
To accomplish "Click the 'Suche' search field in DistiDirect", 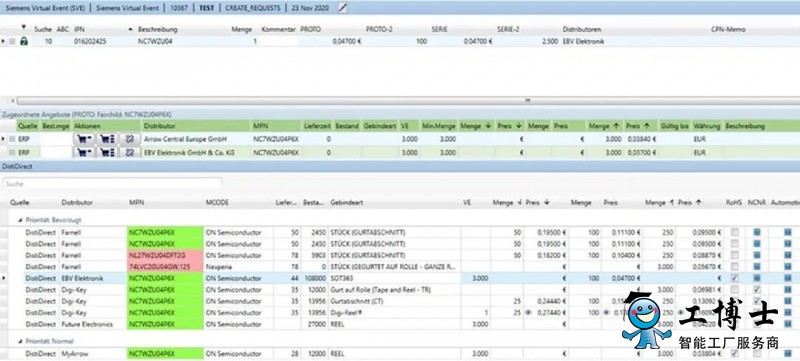I will 112,184.
